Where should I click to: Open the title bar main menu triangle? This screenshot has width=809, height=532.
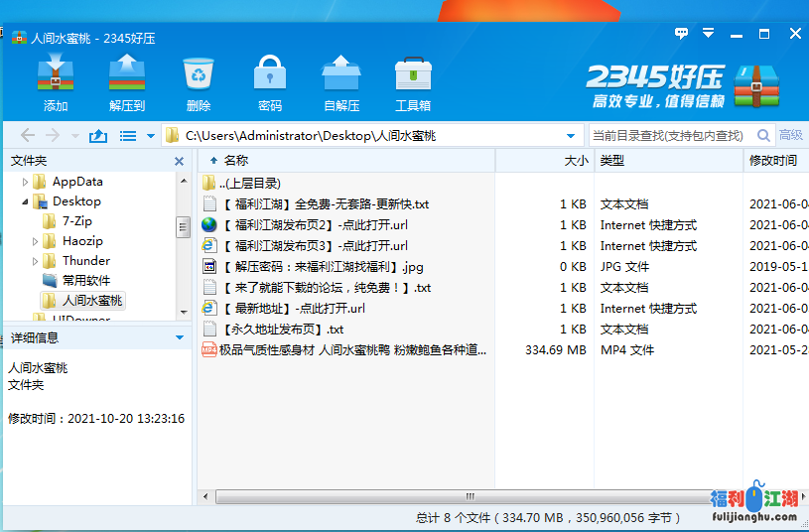709,33
